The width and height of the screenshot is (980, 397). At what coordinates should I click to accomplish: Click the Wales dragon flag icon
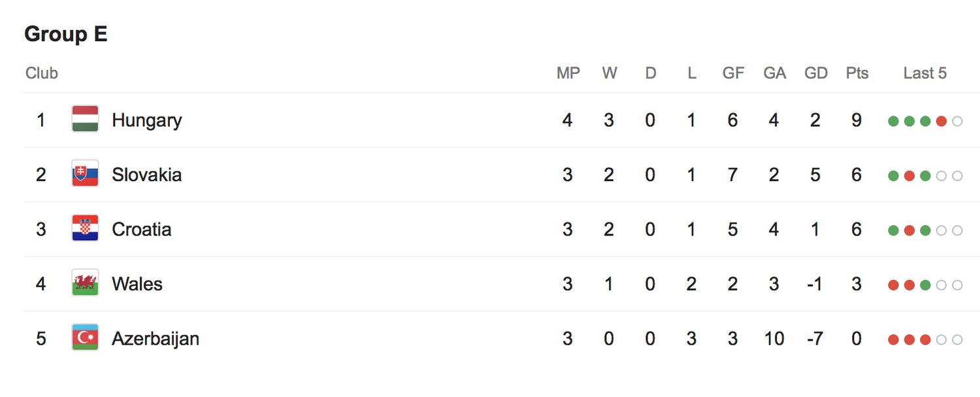point(85,283)
